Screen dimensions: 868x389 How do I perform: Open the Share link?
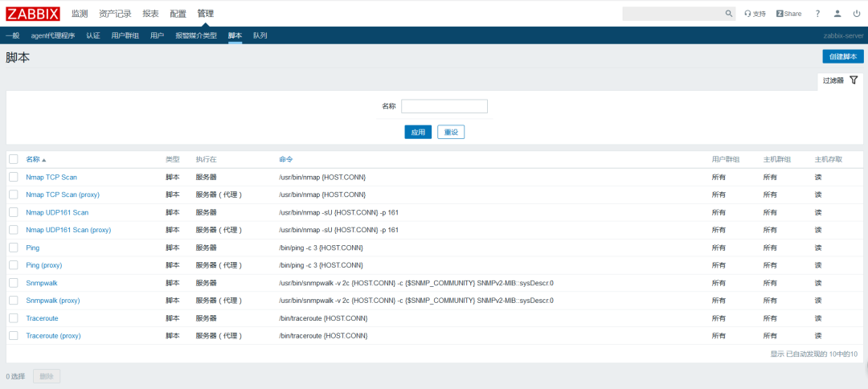(789, 14)
